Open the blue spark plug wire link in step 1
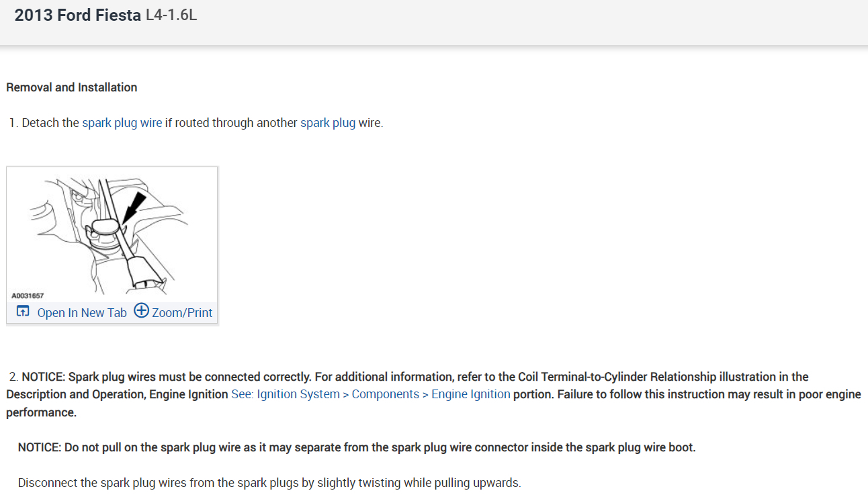868x501 pixels. click(x=122, y=123)
